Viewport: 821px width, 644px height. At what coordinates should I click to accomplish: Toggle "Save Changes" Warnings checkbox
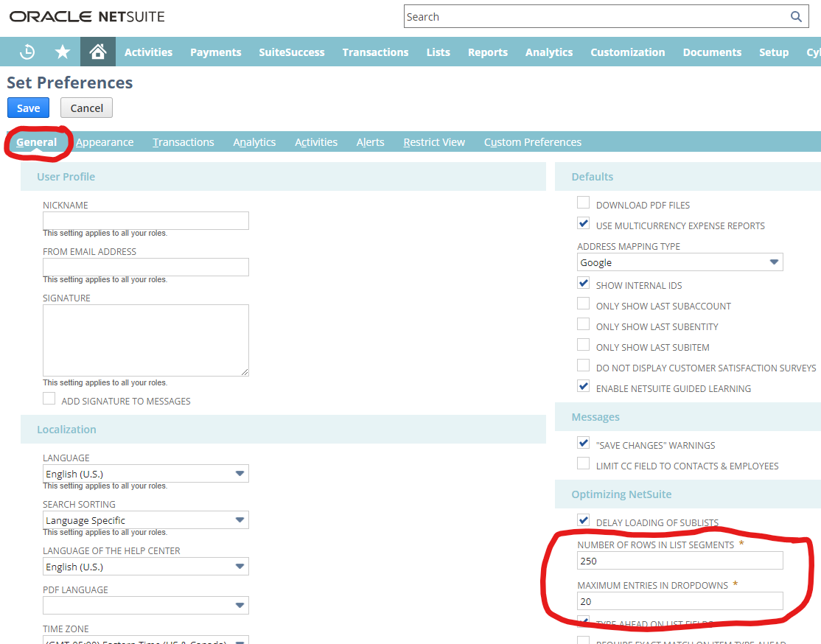coord(583,443)
